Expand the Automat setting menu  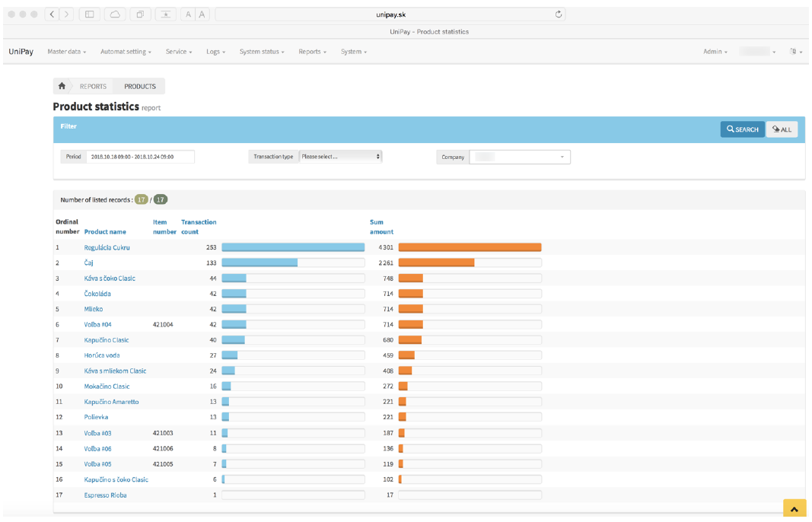tap(126, 52)
